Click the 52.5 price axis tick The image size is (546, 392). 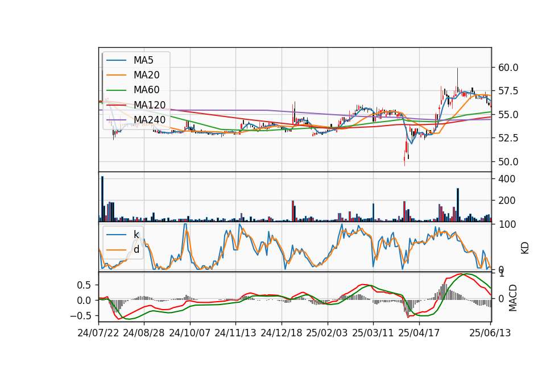(508, 138)
